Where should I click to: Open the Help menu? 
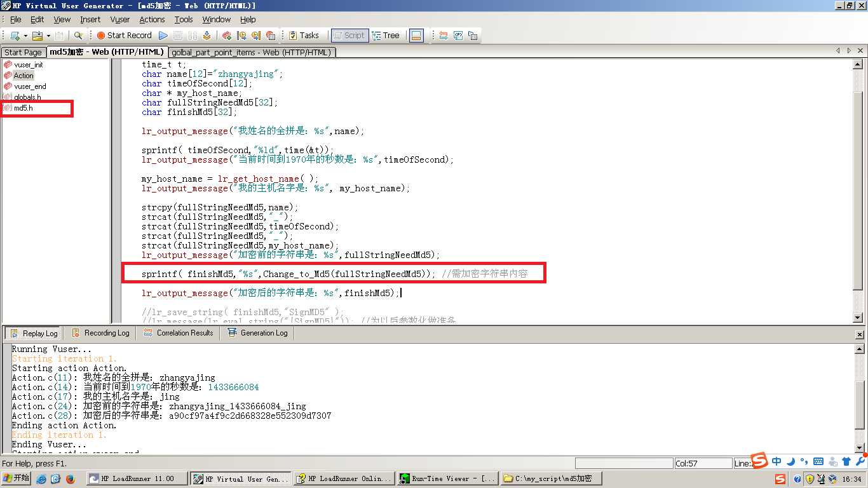click(248, 20)
